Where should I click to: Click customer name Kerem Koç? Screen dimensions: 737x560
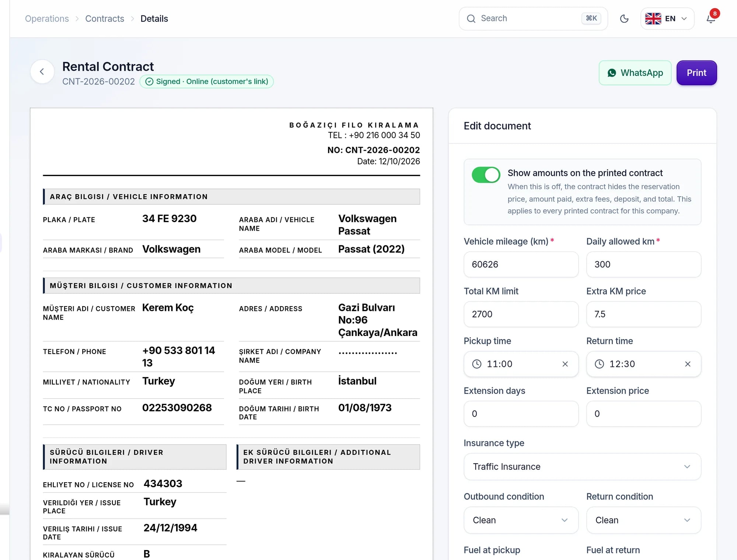coord(168,308)
